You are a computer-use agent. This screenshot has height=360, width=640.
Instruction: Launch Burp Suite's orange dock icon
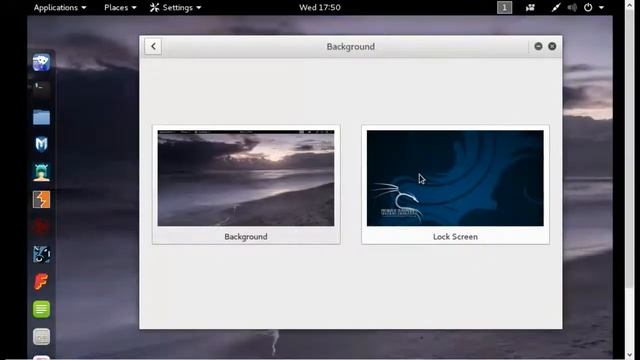click(x=41, y=200)
